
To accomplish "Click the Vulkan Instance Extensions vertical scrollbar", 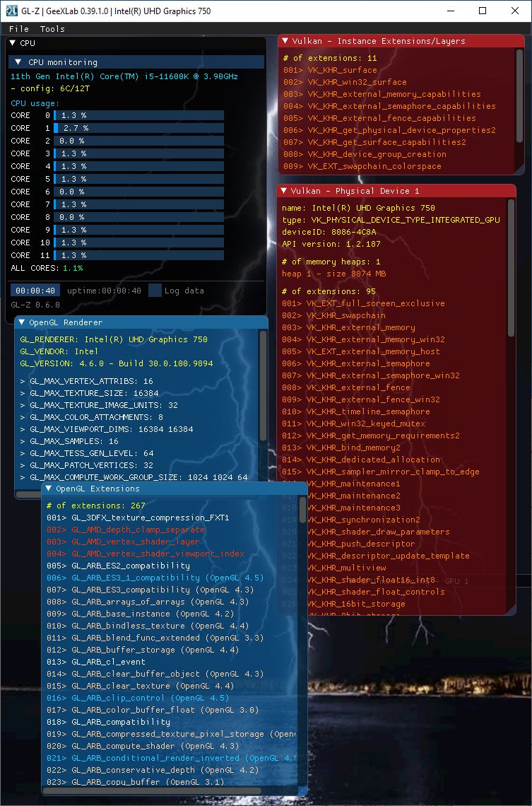I will click(520, 95).
